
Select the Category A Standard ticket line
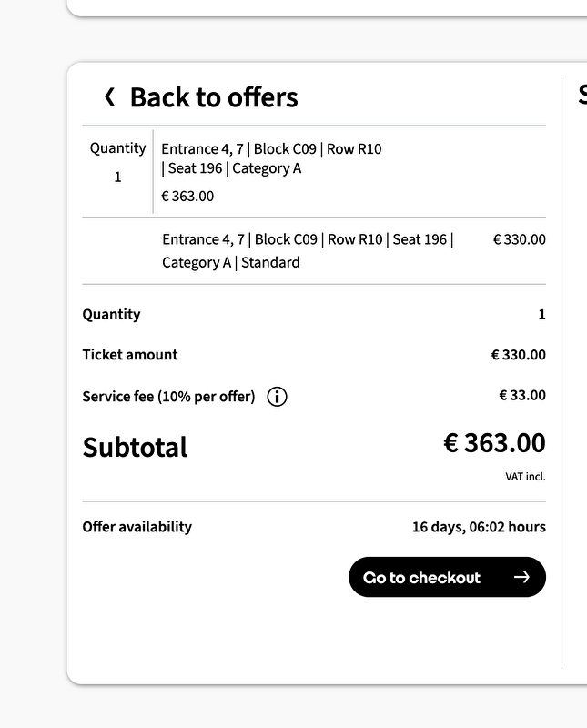tap(308, 251)
